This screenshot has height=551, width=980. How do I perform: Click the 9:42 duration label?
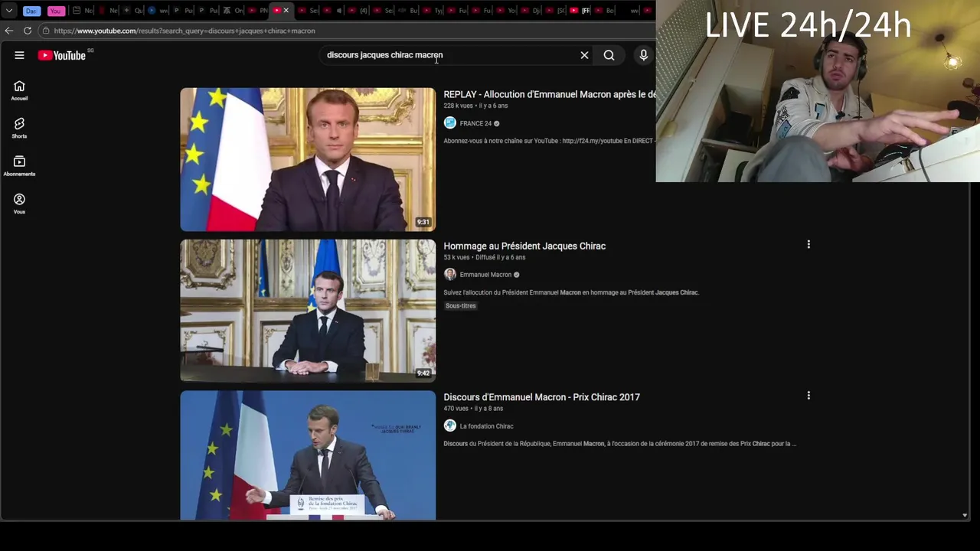pyautogui.click(x=423, y=373)
